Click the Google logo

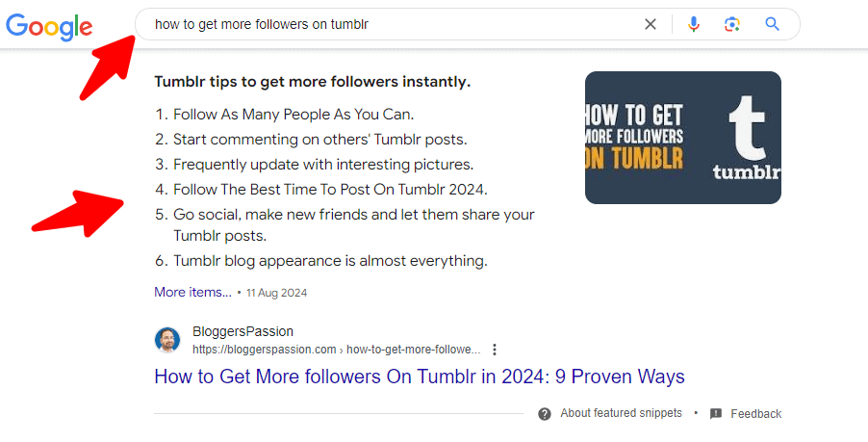[x=49, y=26]
